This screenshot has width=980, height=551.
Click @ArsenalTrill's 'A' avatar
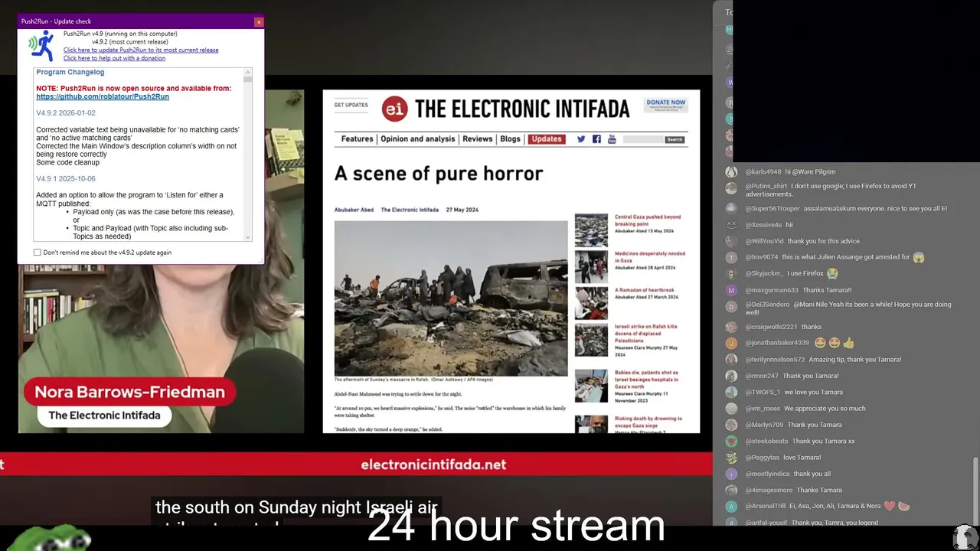click(x=731, y=507)
